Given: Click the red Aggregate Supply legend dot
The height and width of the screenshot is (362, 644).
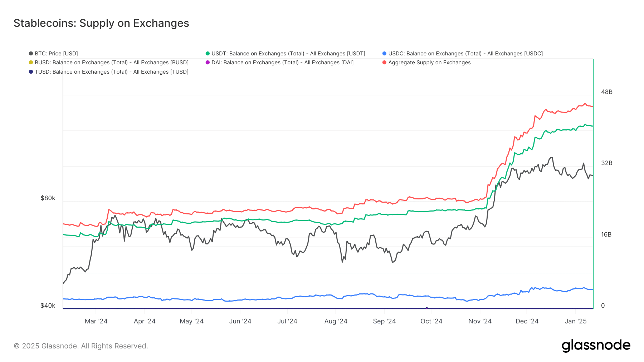Looking at the screenshot, I should click(x=384, y=63).
